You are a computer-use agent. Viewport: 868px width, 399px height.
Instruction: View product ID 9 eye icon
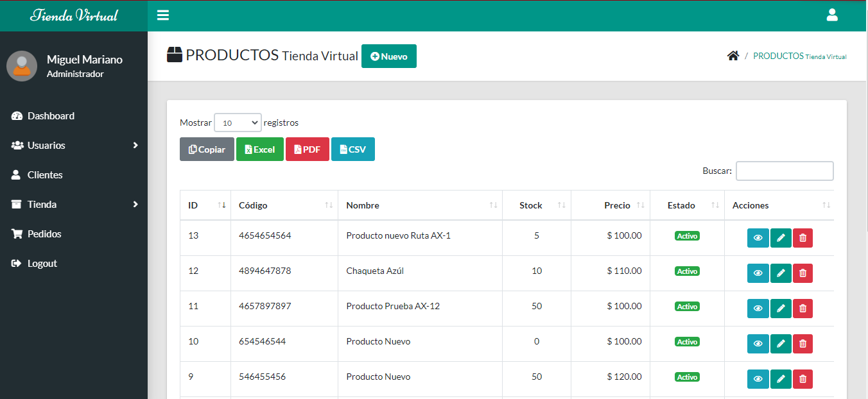coord(758,379)
